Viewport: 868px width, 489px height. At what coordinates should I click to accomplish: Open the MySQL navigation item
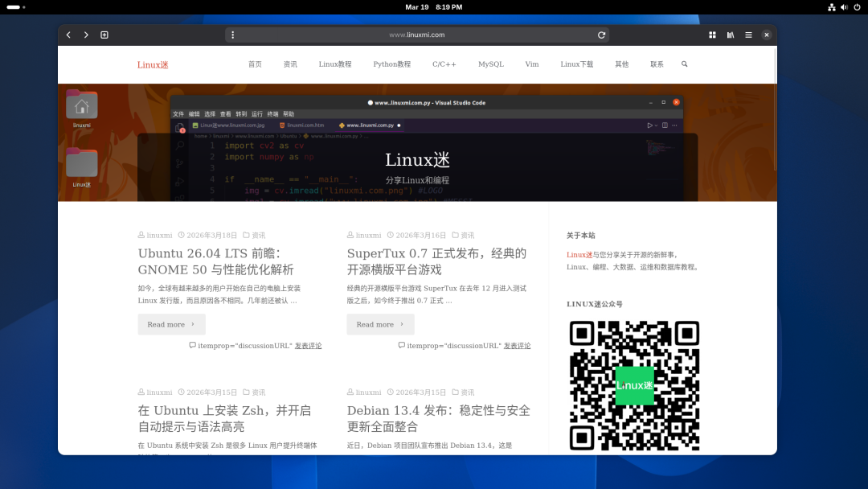pyautogui.click(x=491, y=64)
